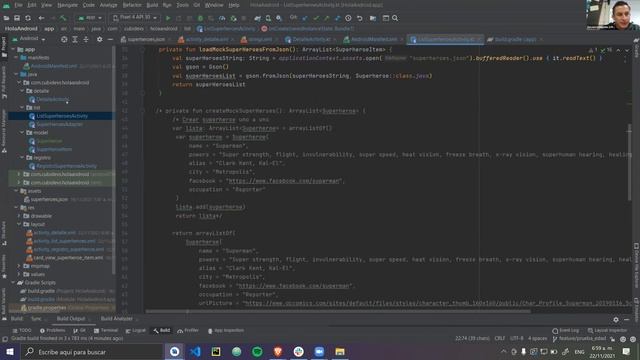Click the Open folder toolbar icon
This screenshot has height=360, width=640.
point(6,18)
